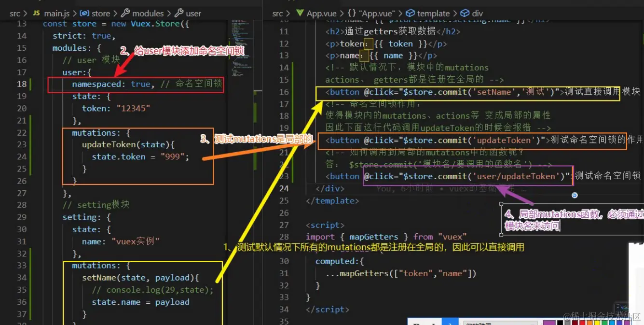Click the '<p>token: {{ token }}</p>' line
This screenshot has height=325, width=644.
point(386,43)
